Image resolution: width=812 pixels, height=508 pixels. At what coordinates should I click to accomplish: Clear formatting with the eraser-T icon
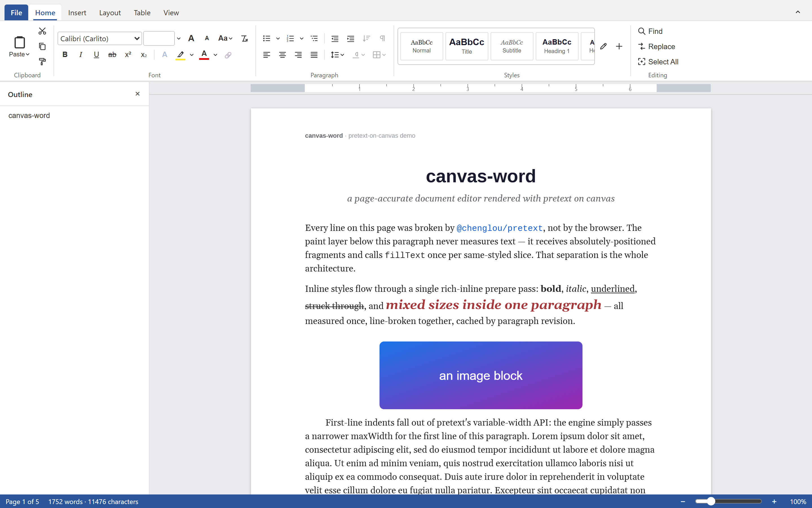(x=245, y=38)
